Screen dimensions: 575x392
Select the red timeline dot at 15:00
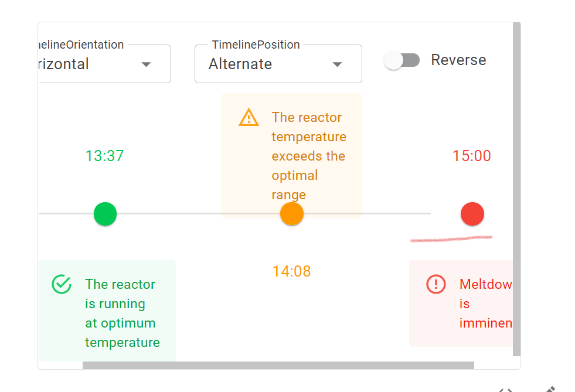click(472, 214)
